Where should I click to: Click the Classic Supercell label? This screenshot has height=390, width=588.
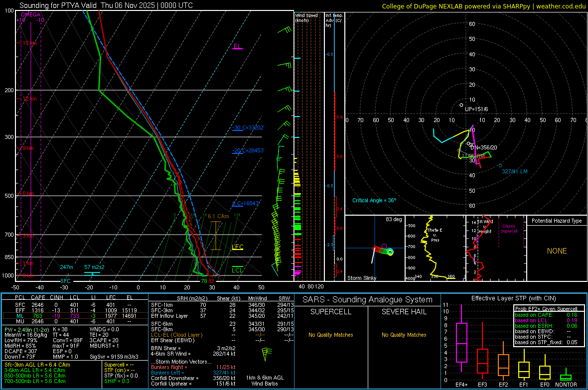click(509, 229)
